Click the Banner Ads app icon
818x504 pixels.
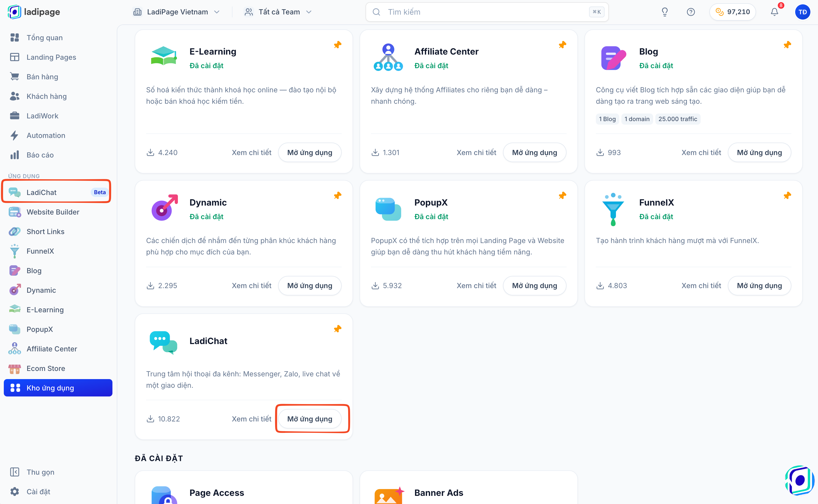pos(389,496)
